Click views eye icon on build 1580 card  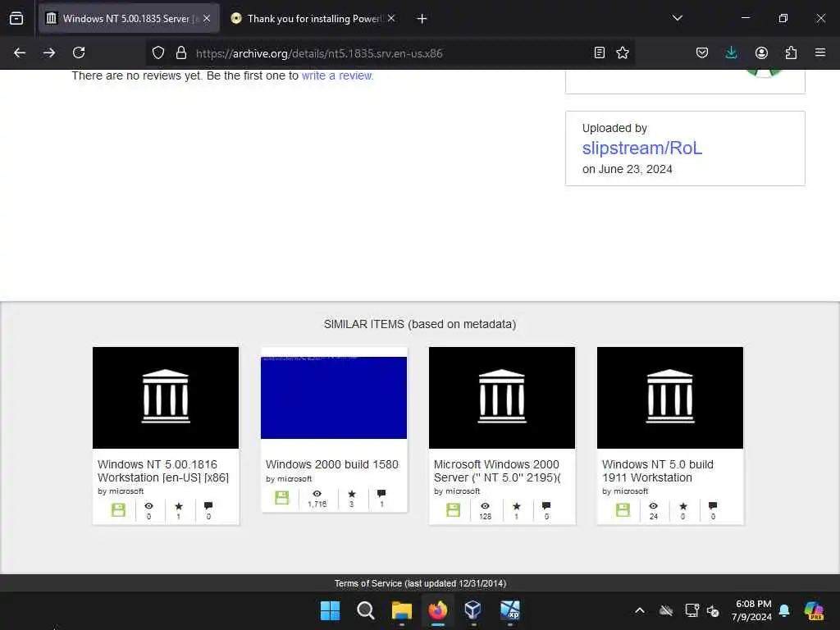pyautogui.click(x=317, y=493)
